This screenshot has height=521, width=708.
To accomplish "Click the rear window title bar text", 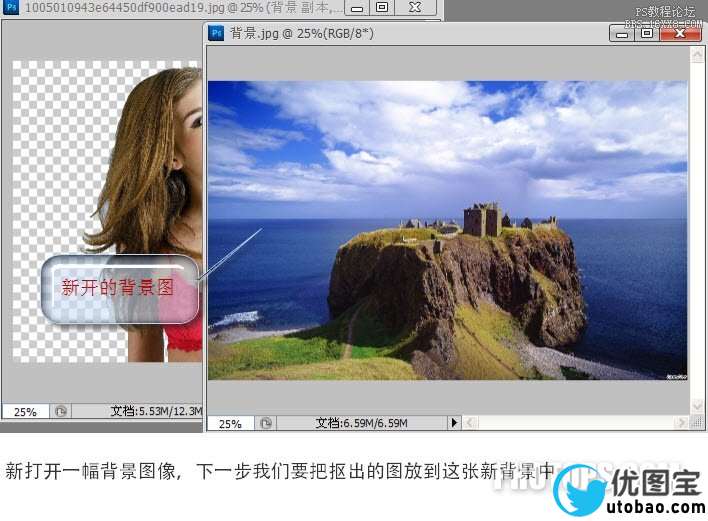I will click(x=183, y=7).
